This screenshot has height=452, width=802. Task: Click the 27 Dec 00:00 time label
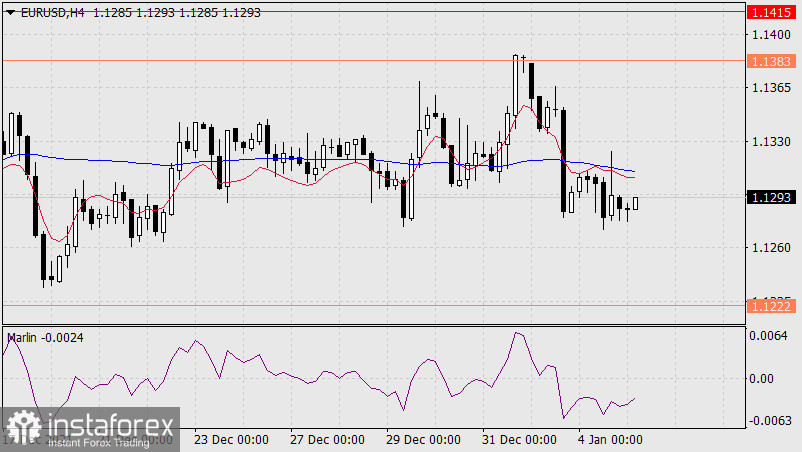point(327,440)
